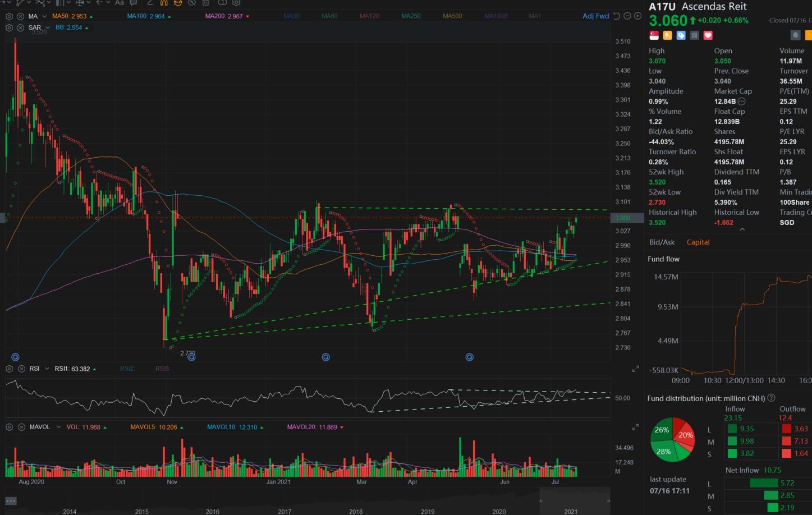Expand the RSI indicator dropdown
Screen dimensions: 812x515
point(47,369)
